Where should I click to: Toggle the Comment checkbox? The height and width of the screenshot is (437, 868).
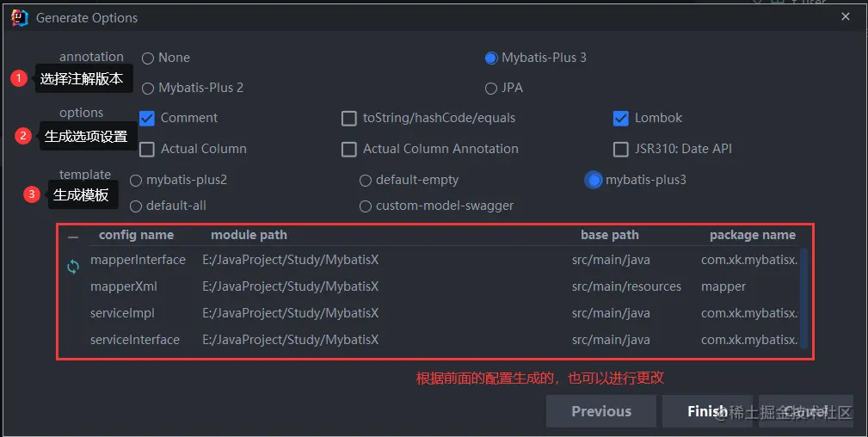pos(147,118)
